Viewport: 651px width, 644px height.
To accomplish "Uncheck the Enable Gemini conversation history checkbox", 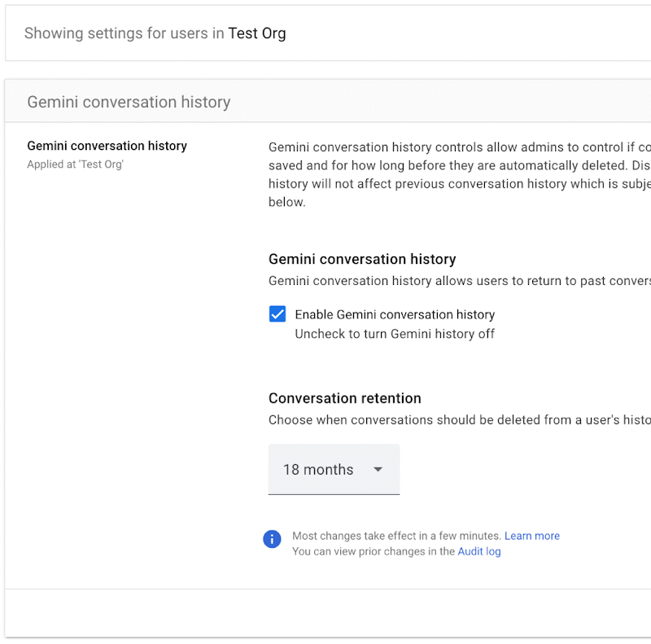I will (277, 314).
